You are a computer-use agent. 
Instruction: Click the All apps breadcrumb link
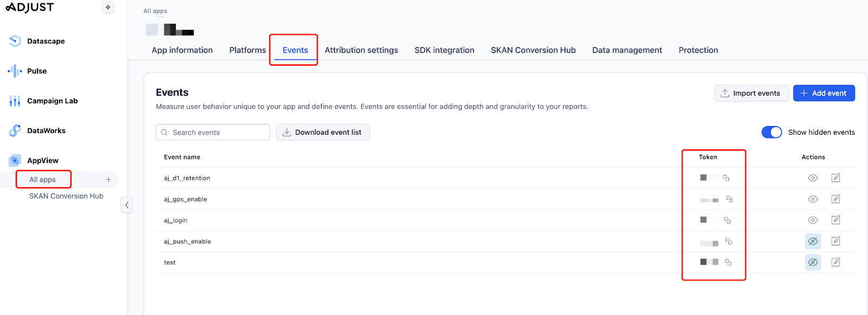pyautogui.click(x=155, y=11)
